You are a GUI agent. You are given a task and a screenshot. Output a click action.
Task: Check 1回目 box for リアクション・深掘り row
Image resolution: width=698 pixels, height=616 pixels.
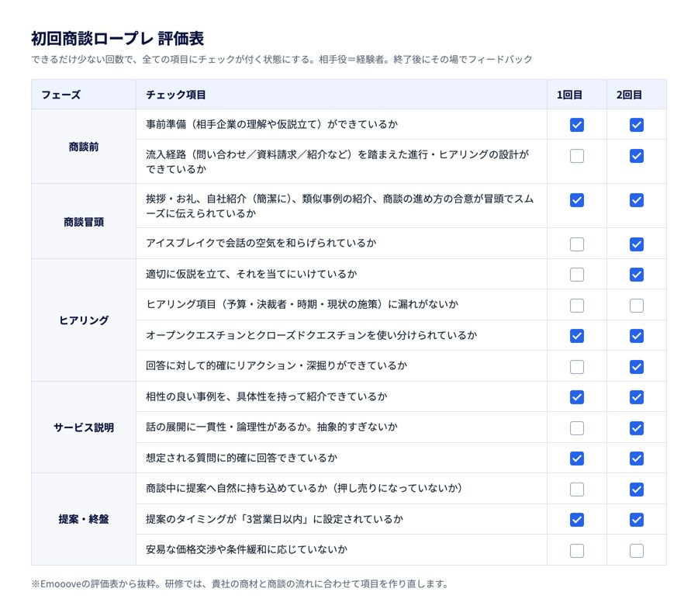(576, 367)
